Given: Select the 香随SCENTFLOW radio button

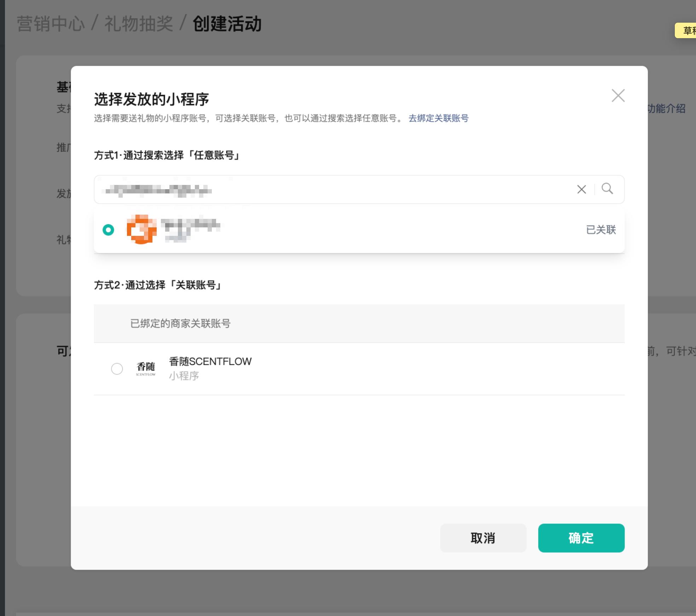Looking at the screenshot, I should pos(117,368).
